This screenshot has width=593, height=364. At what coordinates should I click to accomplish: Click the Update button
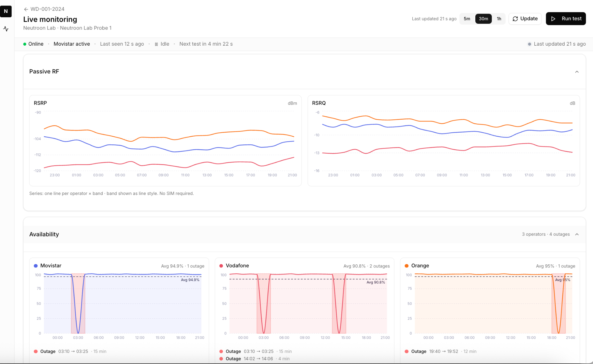(x=525, y=19)
